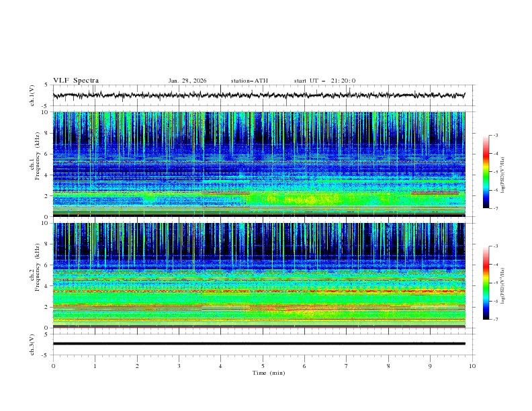The height and width of the screenshot is (411, 532).
Task: Click the "Time (min)" axis label
Action: (269, 373)
